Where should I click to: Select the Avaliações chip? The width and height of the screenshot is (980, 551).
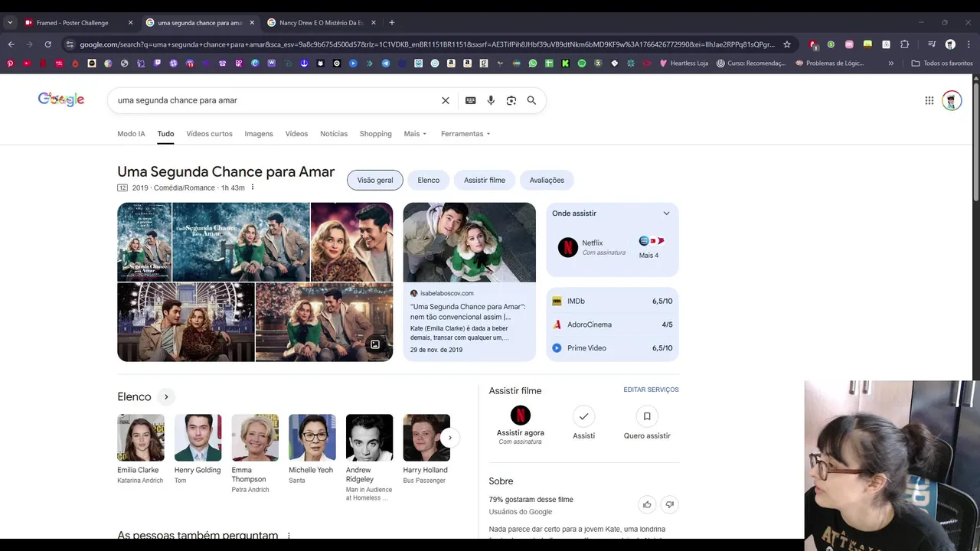pos(547,181)
